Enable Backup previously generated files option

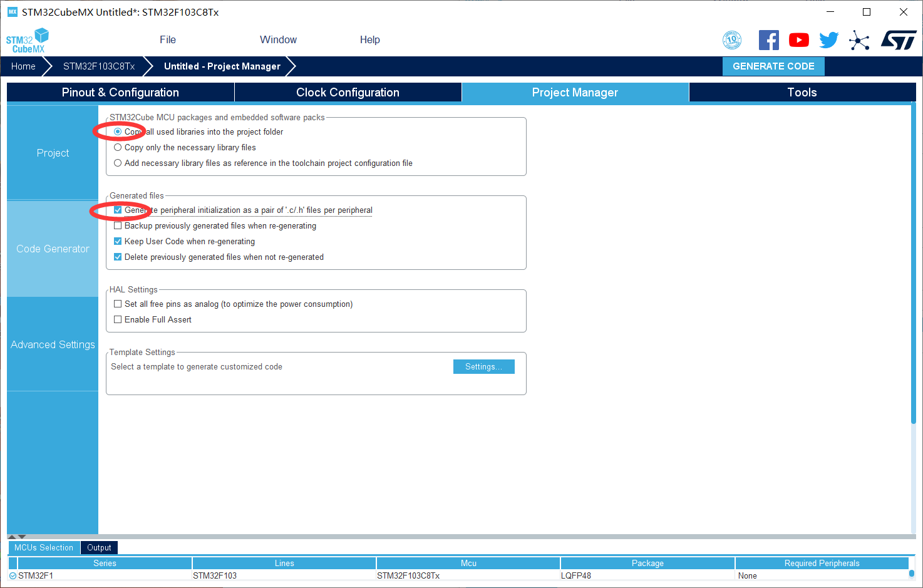tap(118, 225)
